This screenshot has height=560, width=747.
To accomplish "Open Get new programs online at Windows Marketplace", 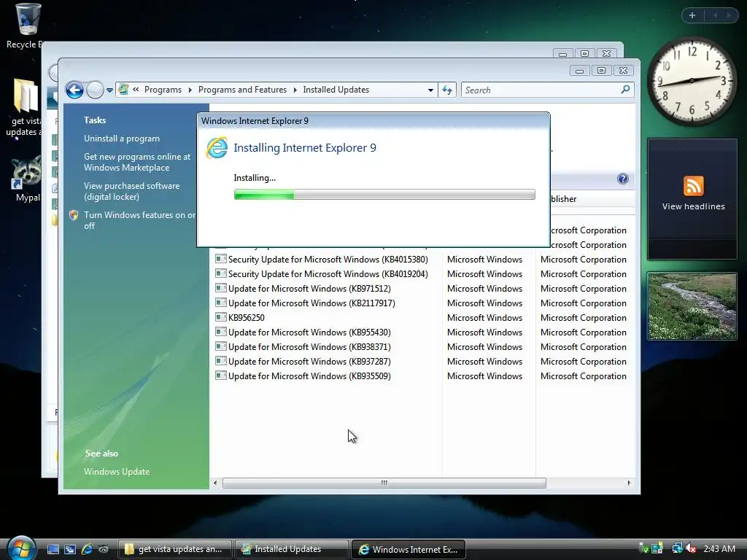I will [x=137, y=162].
